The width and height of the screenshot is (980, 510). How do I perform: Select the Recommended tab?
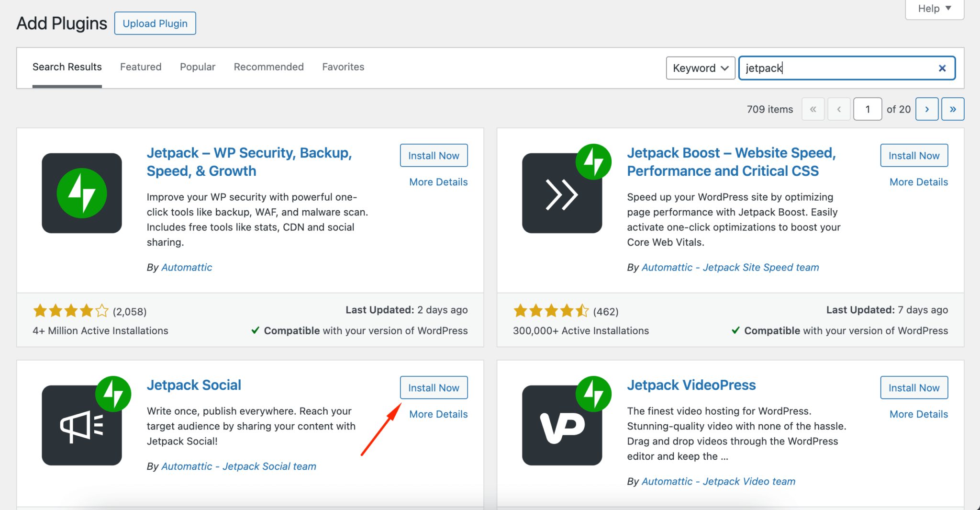coord(268,67)
